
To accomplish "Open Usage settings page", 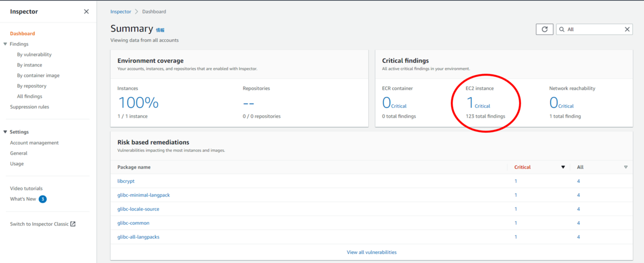I will [x=17, y=164].
